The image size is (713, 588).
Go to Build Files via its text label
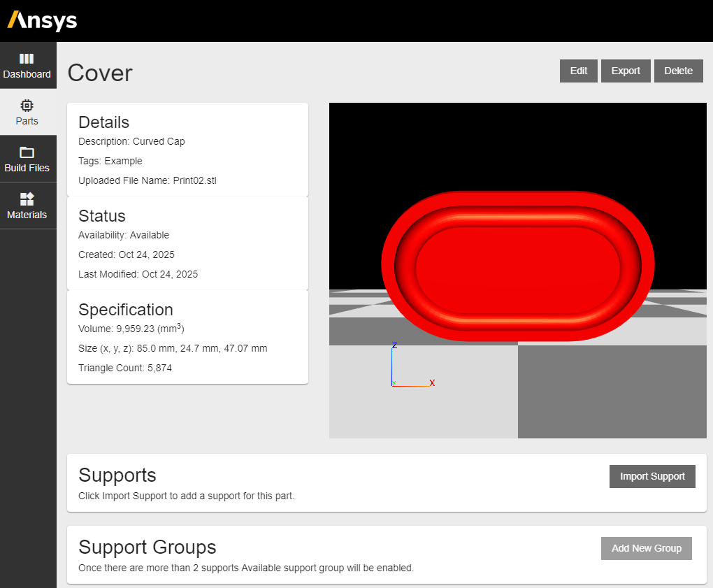click(27, 168)
